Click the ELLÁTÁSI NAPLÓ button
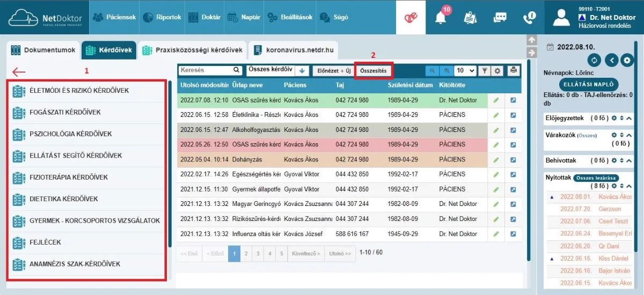The image size is (644, 295). (x=589, y=84)
